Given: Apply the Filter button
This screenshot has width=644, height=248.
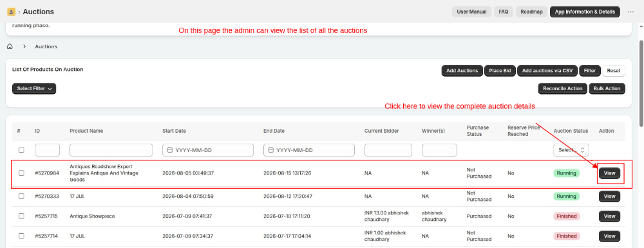Looking at the screenshot, I should (x=590, y=71).
